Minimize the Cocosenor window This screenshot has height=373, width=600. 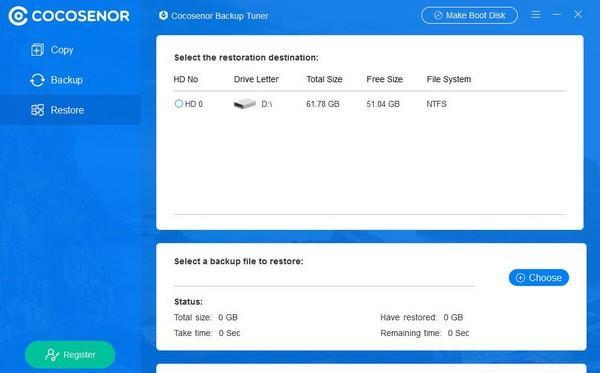tap(557, 15)
